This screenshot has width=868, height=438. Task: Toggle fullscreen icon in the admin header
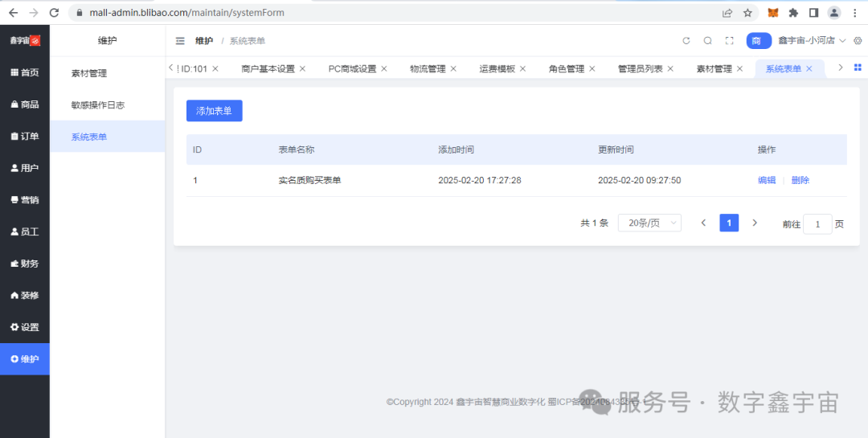click(729, 40)
